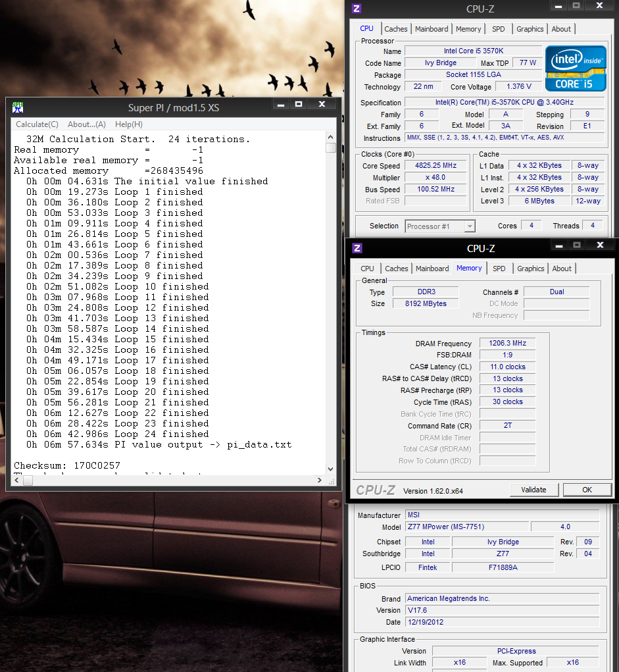Image resolution: width=619 pixels, height=672 pixels.
Task: Click the Validate button in CPU-Z
Action: click(533, 490)
